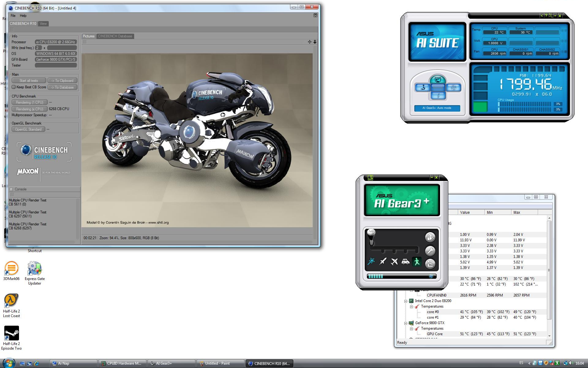Switch to the CINEBENCH Database tab
Image resolution: width=588 pixels, height=368 pixels.
(x=115, y=36)
